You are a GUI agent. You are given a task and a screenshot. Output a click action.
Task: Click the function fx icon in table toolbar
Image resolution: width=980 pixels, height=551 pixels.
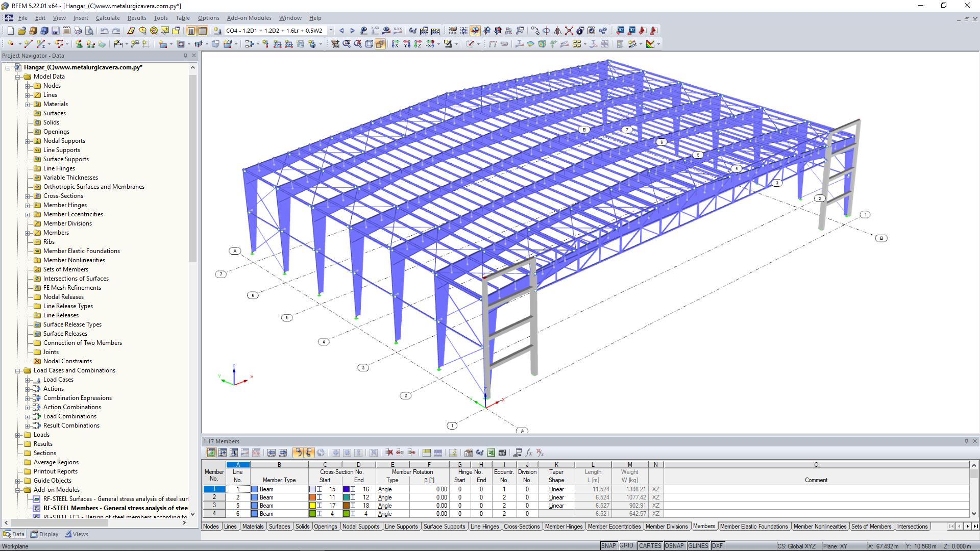click(x=529, y=453)
